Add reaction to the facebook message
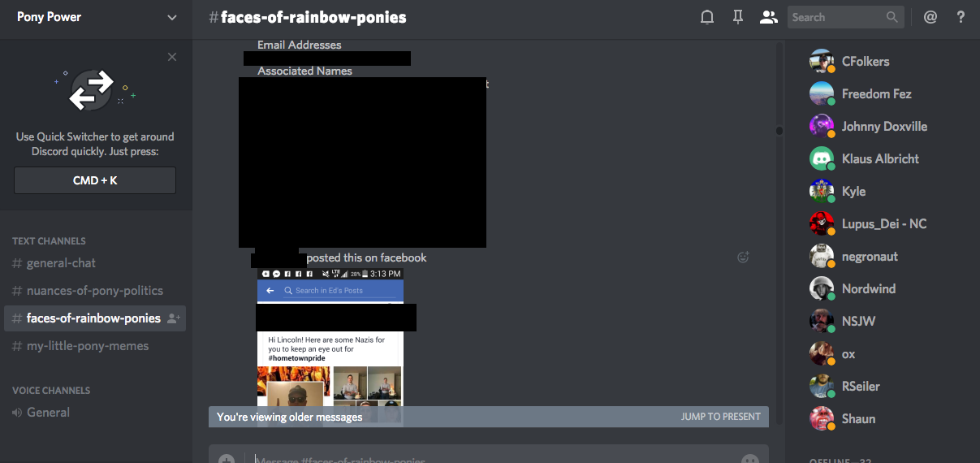Image resolution: width=980 pixels, height=463 pixels. click(x=743, y=257)
